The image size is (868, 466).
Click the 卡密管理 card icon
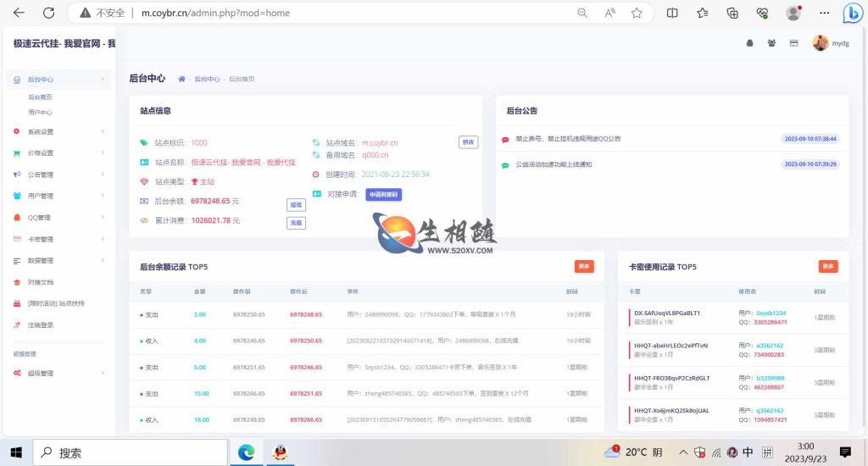(17, 239)
